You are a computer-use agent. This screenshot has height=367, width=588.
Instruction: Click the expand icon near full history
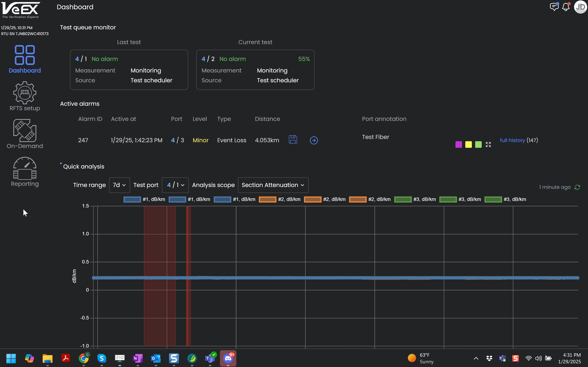click(488, 145)
